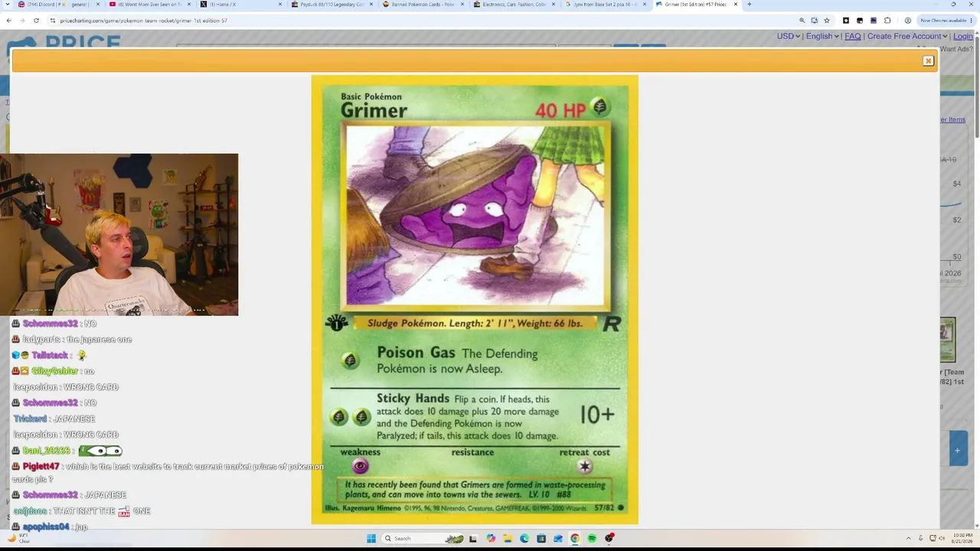Click the blue plus button on right edge
The height and width of the screenshot is (551, 980).
click(958, 450)
